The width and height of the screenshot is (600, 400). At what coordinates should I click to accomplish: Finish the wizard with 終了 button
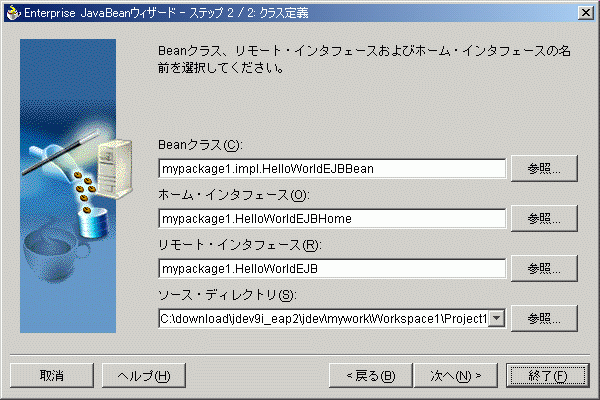pos(544,375)
